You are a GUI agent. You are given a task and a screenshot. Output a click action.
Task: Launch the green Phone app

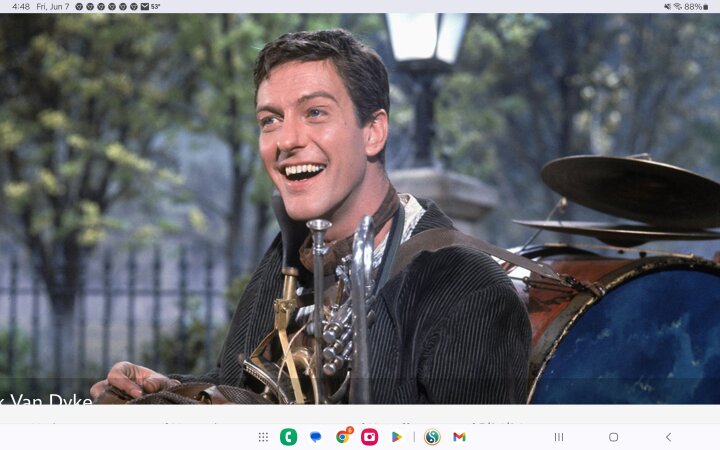[288, 437]
